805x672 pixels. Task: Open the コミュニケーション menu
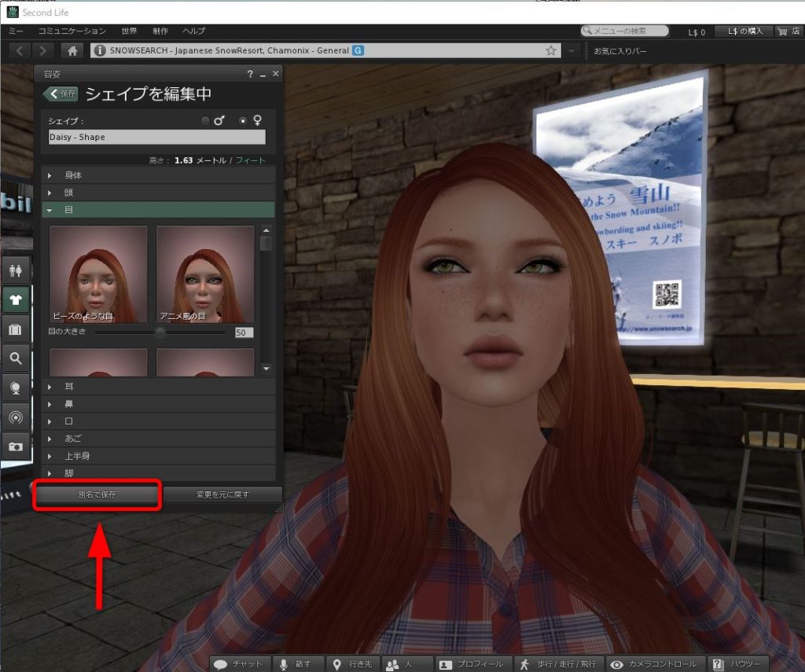(72, 31)
